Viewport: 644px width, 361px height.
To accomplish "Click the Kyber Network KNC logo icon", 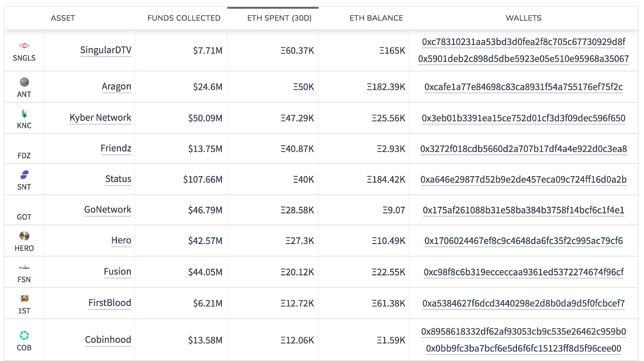I will click(24, 113).
